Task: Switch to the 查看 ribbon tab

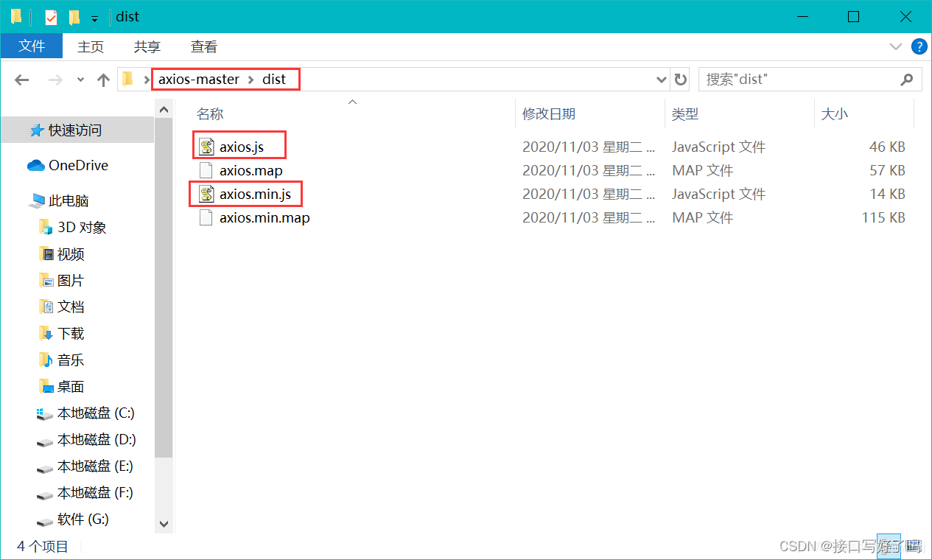Action: click(204, 46)
